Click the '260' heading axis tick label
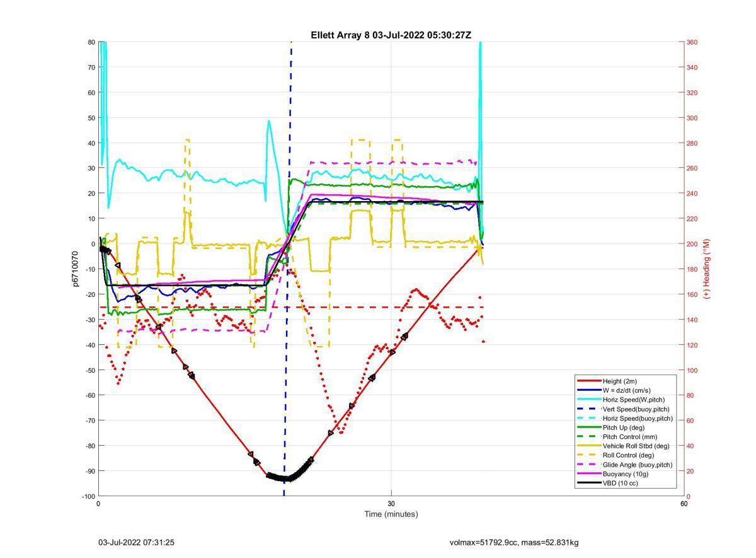This screenshot has width=756, height=558. point(692,168)
